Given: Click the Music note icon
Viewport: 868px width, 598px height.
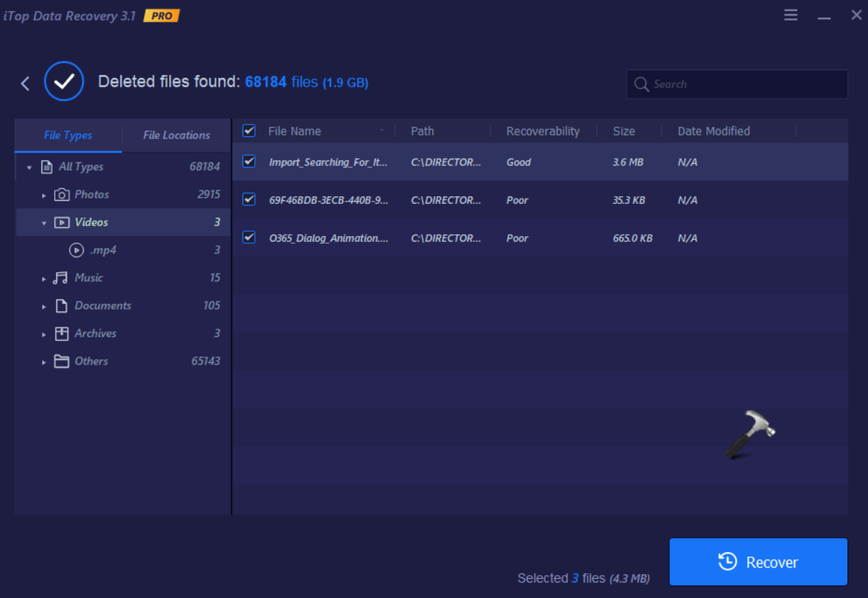Looking at the screenshot, I should coord(61,278).
